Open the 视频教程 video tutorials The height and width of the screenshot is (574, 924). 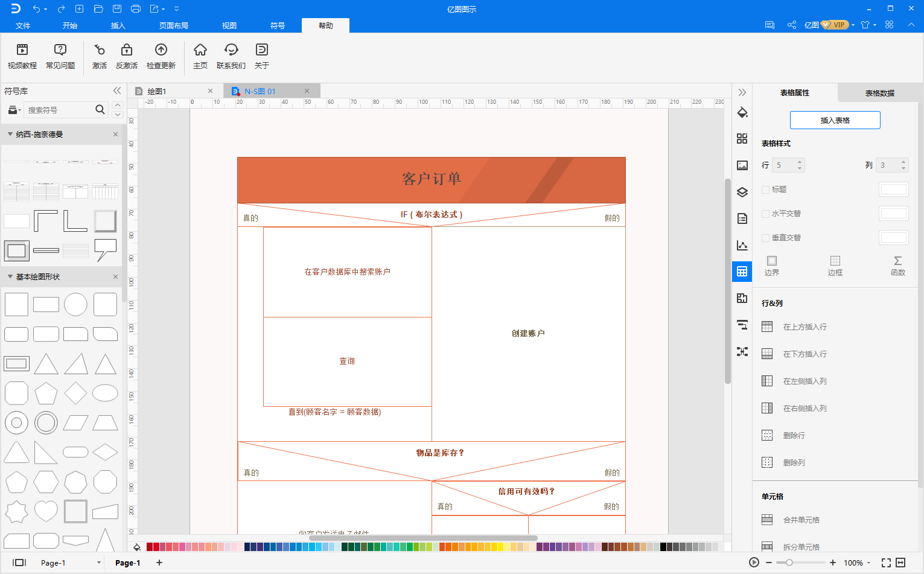point(22,57)
